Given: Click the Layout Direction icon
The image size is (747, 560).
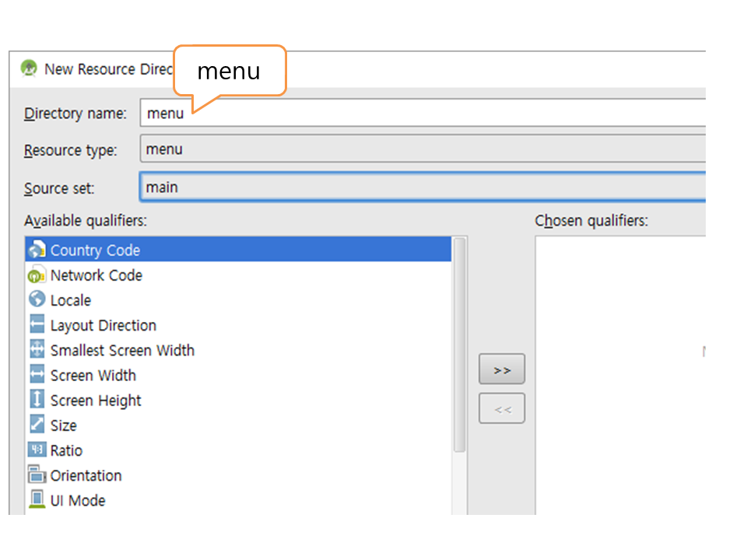Looking at the screenshot, I should click(37, 324).
